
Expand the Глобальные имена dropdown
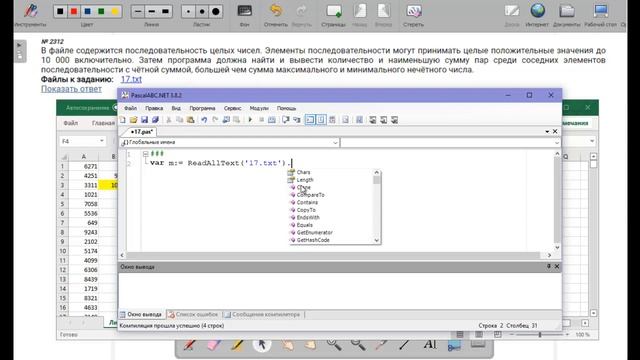[x=335, y=142]
